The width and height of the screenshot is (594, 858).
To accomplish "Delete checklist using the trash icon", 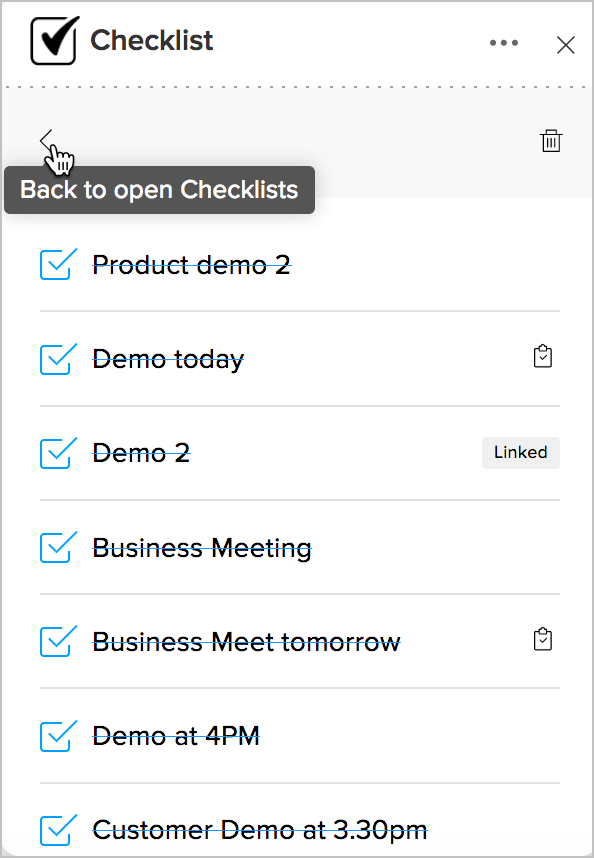I will (x=551, y=141).
